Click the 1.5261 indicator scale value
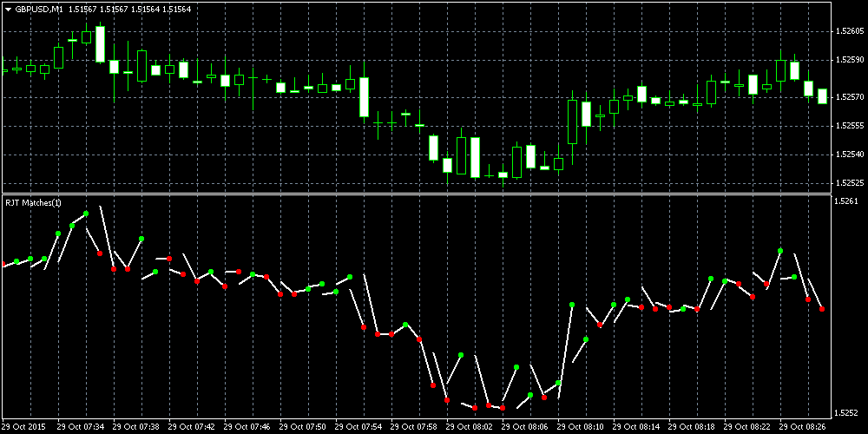This screenshot has height=434, width=868. coord(846,201)
